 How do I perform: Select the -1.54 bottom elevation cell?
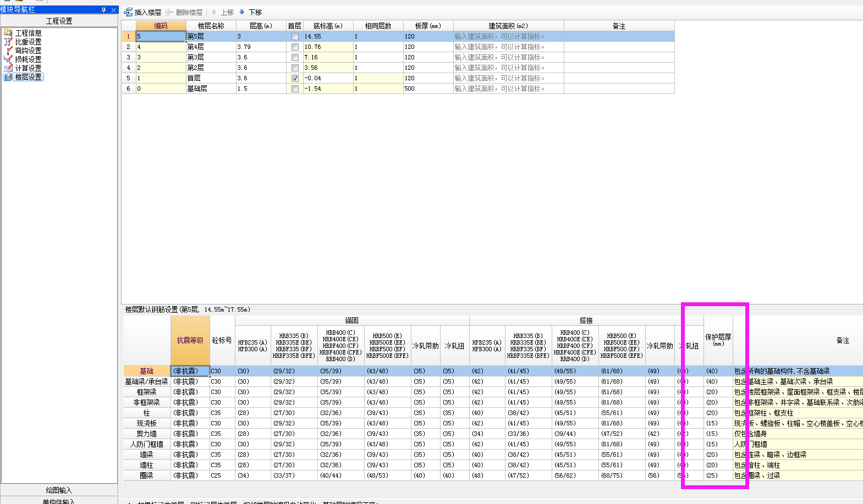pyautogui.click(x=328, y=88)
